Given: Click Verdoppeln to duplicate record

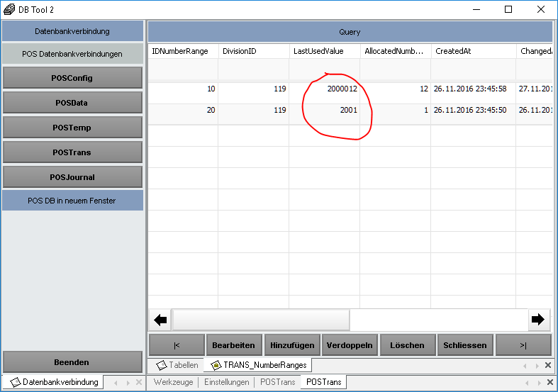Looking at the screenshot, I should point(350,345).
